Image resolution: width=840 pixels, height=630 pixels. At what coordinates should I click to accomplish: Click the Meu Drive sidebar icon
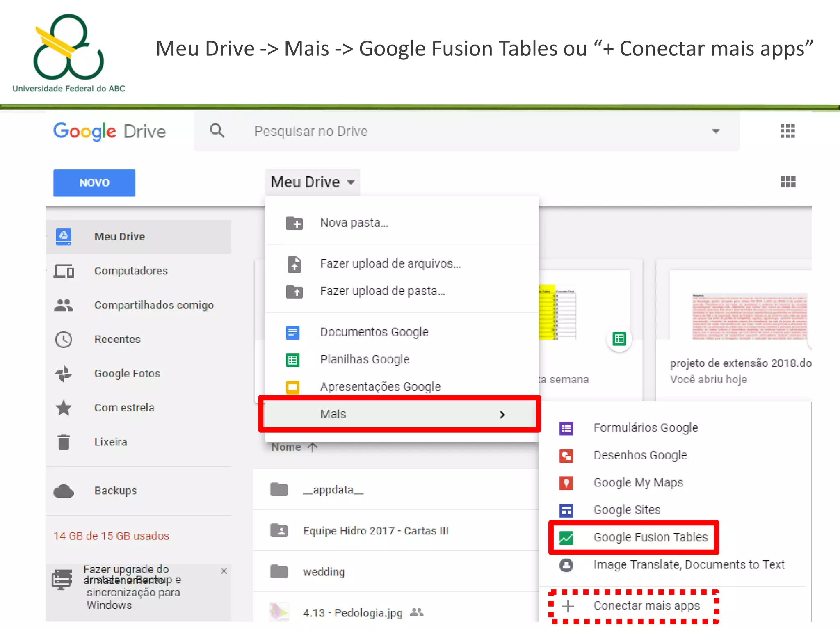[64, 237]
